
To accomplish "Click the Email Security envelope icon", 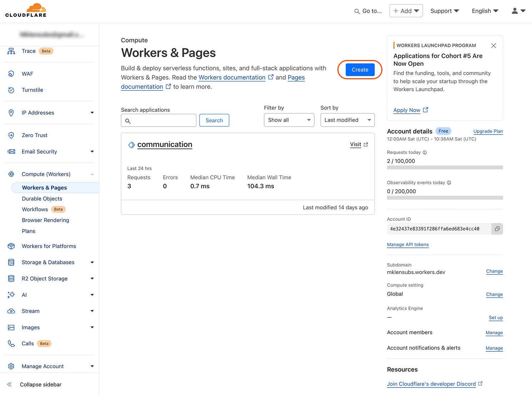I will tap(11, 151).
